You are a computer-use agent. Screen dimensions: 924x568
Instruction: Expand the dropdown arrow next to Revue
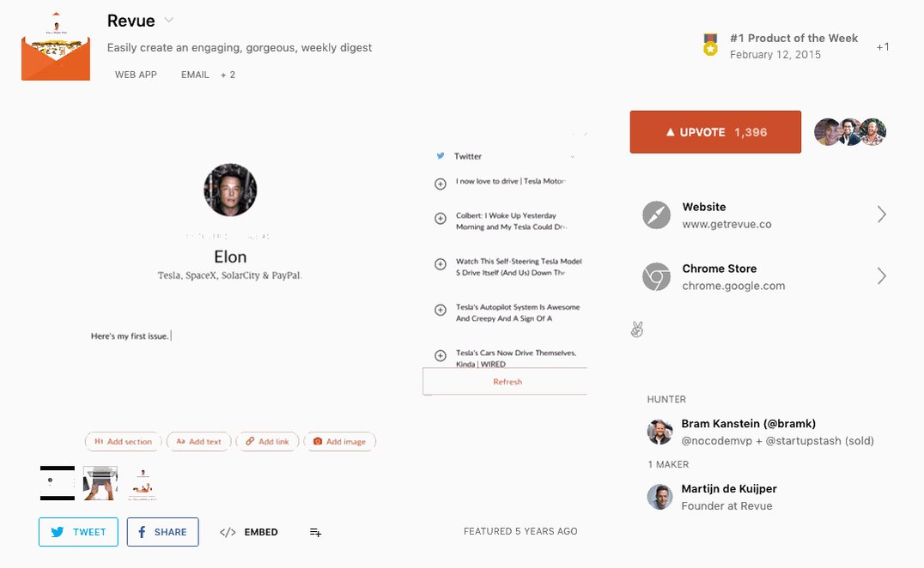[168, 20]
